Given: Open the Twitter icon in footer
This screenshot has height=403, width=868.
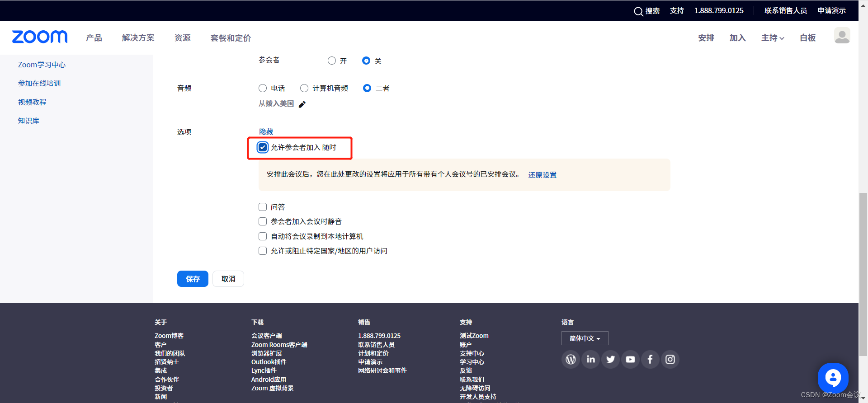Looking at the screenshot, I should [x=610, y=360].
